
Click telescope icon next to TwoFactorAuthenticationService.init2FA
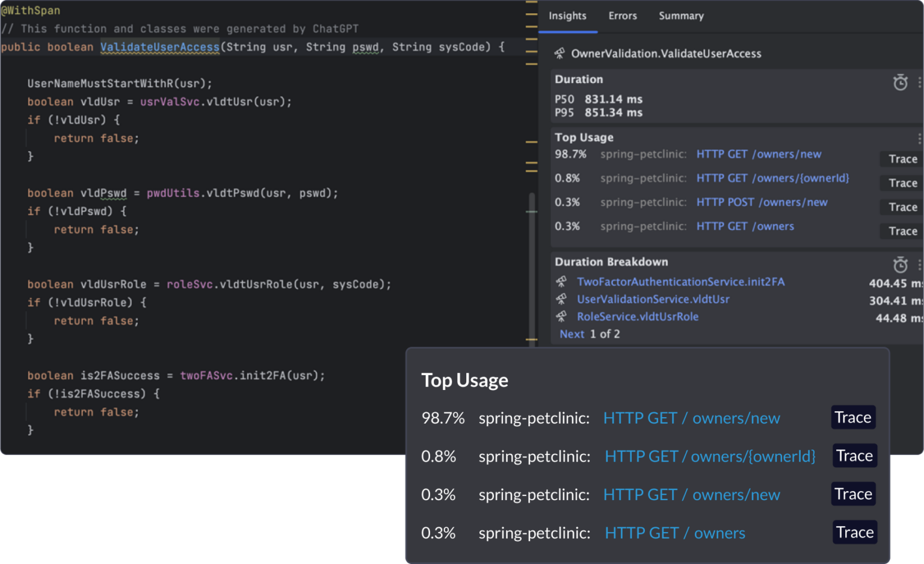click(x=561, y=282)
